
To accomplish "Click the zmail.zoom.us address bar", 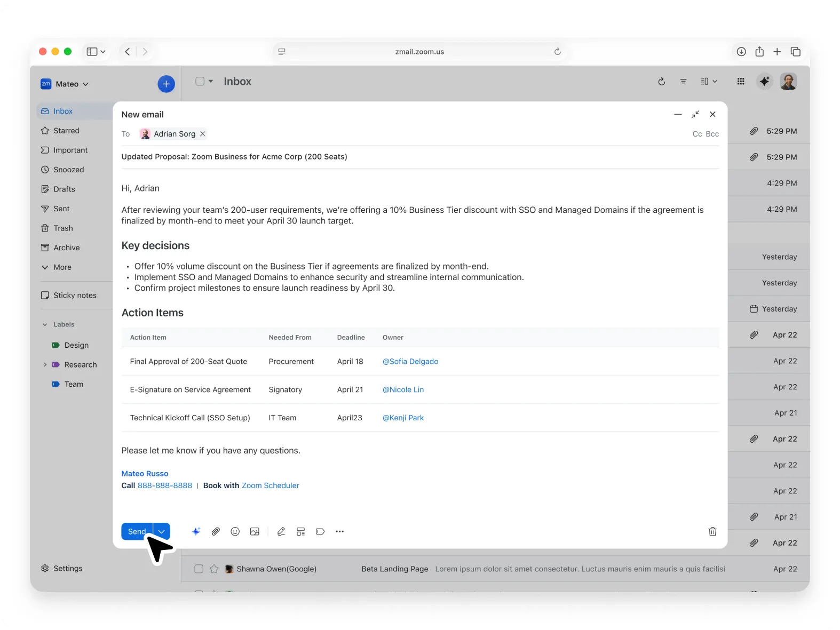I will [419, 52].
